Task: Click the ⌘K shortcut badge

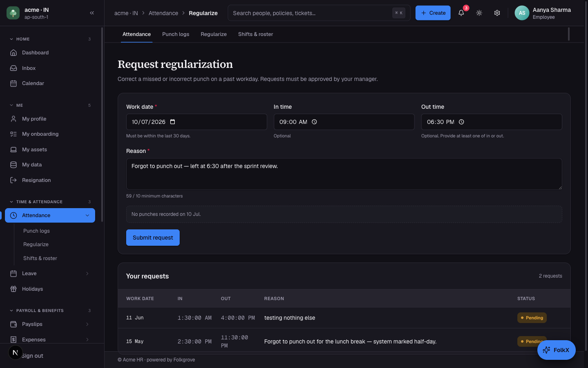Action: click(x=399, y=13)
